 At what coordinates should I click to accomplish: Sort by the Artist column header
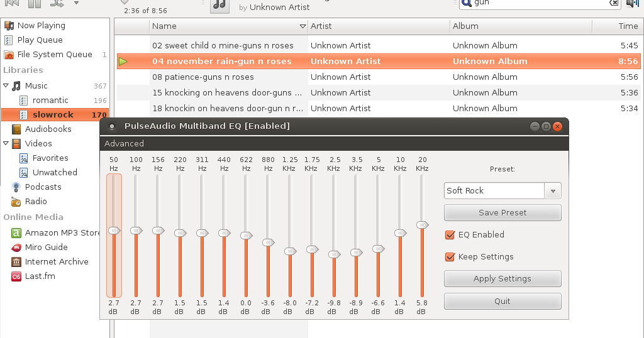point(379,26)
